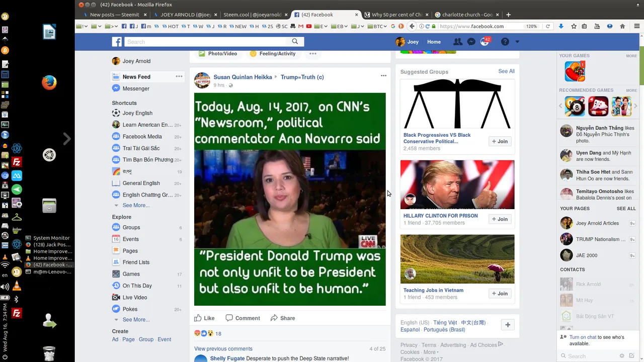Open the Firefox hamburger menu
The width and height of the screenshot is (644, 362).
(x=637, y=26)
